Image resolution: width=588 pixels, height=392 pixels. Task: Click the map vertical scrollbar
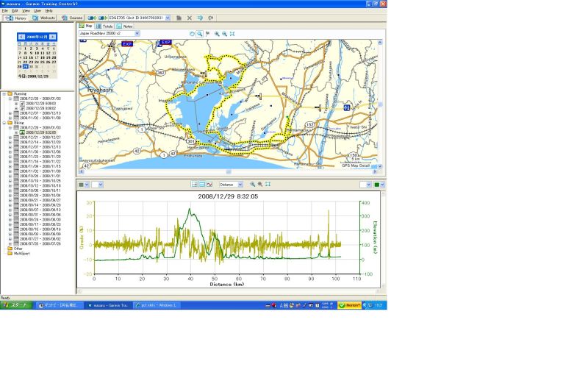380,104
